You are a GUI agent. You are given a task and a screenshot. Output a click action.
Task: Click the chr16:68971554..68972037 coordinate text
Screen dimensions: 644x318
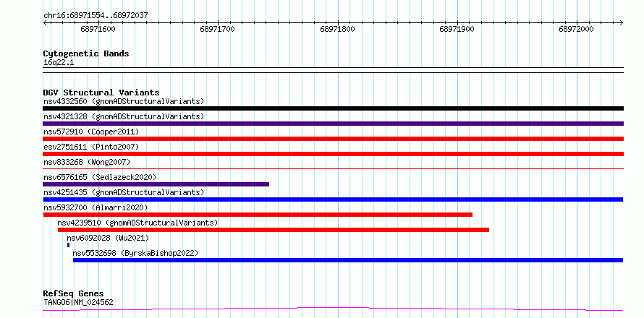[x=96, y=16]
